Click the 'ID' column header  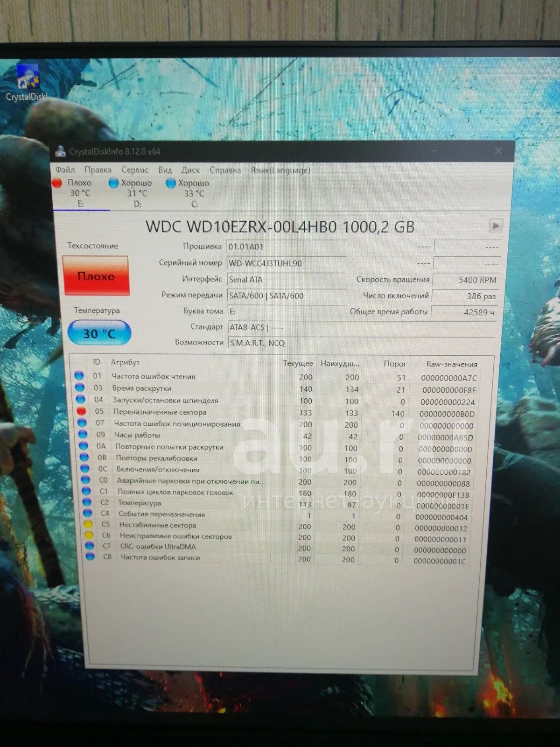coord(97,362)
